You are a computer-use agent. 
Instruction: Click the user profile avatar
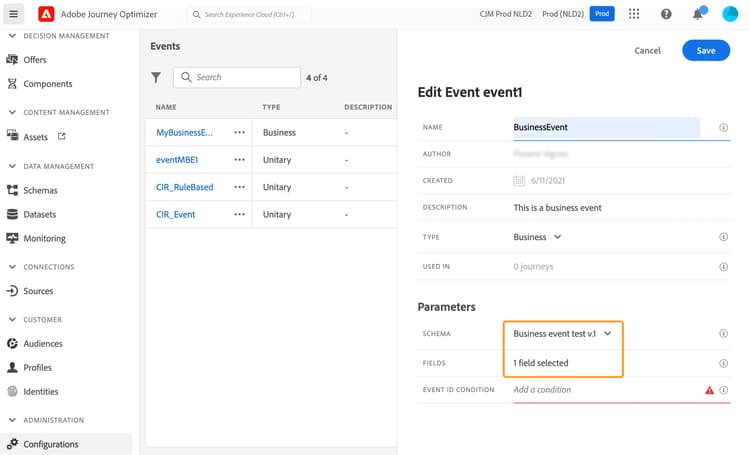coord(730,15)
